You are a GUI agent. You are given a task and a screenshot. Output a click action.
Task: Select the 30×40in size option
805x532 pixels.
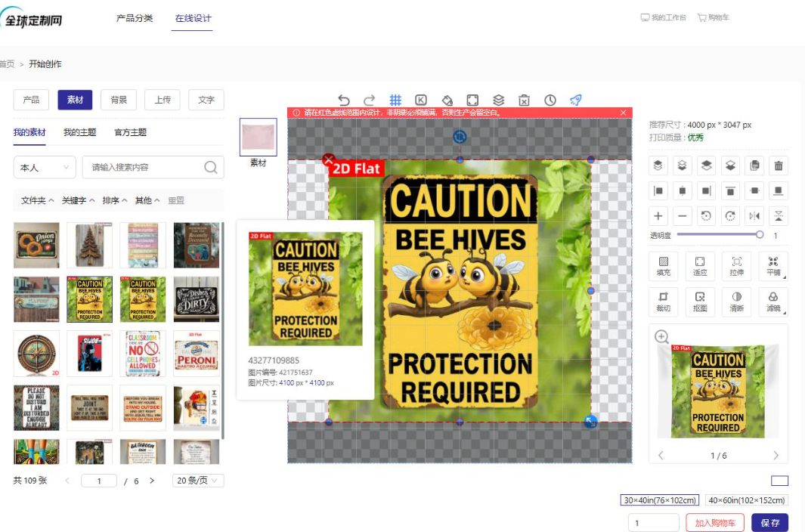click(660, 500)
